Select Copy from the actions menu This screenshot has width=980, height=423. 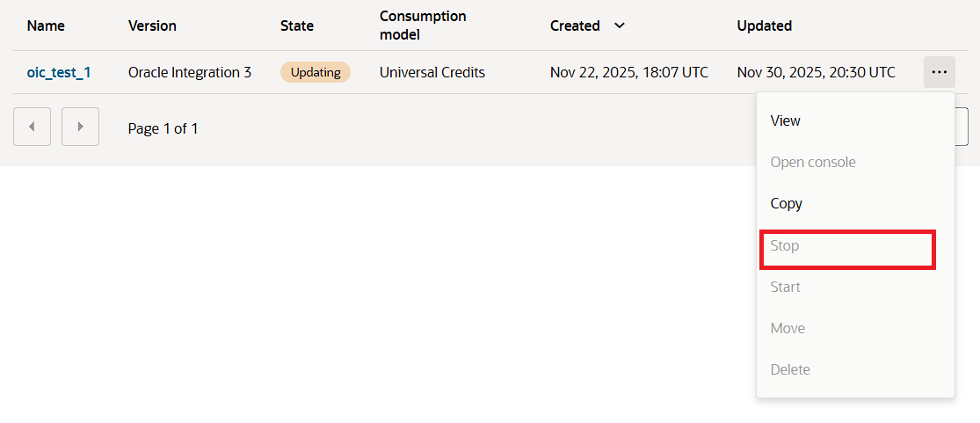tap(786, 203)
